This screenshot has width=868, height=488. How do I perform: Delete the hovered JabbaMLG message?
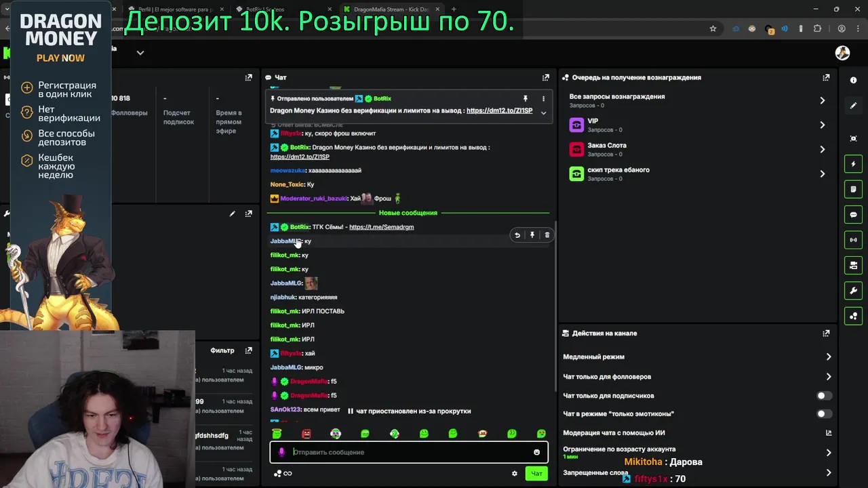click(x=547, y=235)
